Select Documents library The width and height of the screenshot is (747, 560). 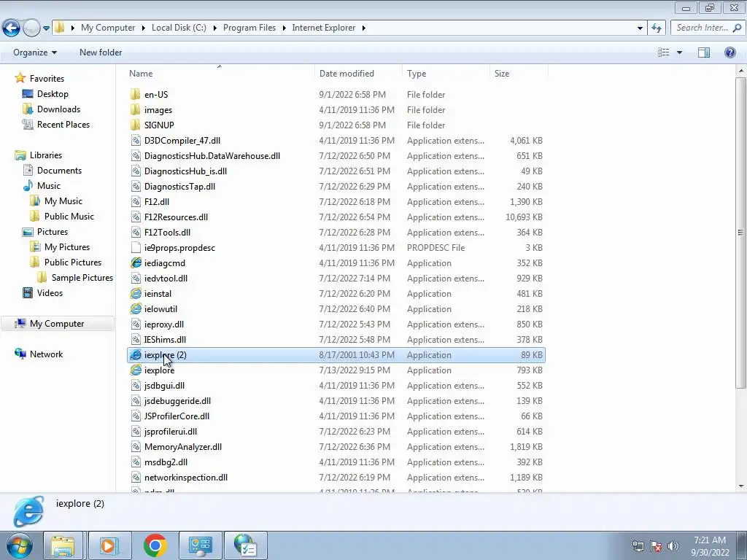(59, 171)
